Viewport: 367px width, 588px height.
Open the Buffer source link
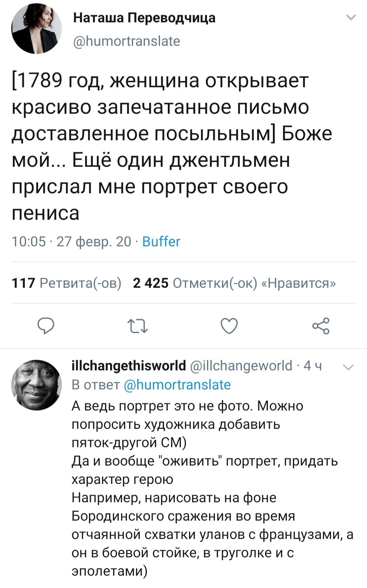[x=161, y=242]
